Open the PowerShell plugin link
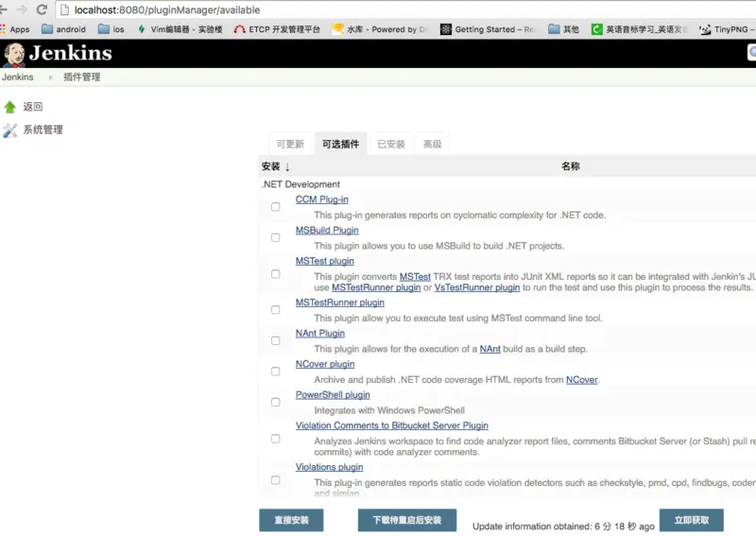This screenshot has height=536, width=756. (x=333, y=395)
